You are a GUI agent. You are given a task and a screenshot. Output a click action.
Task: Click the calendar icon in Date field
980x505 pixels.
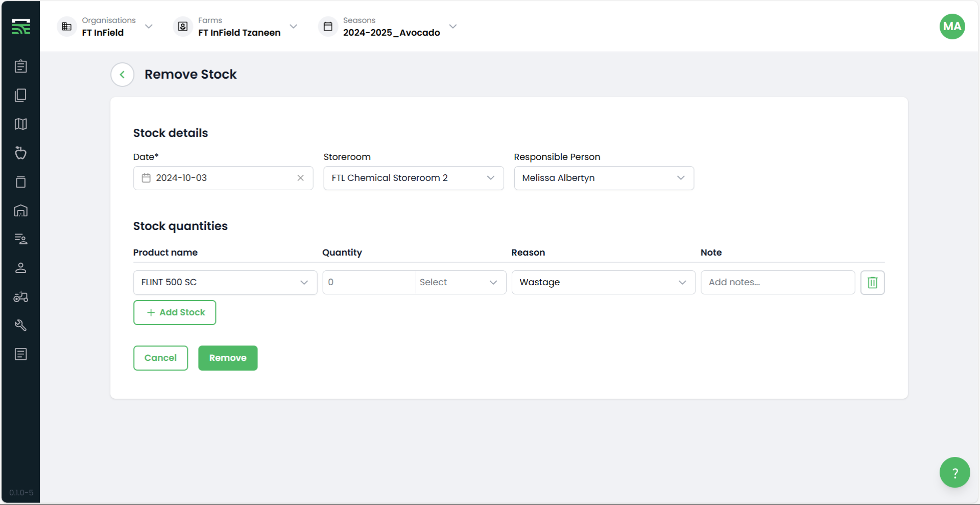point(146,178)
